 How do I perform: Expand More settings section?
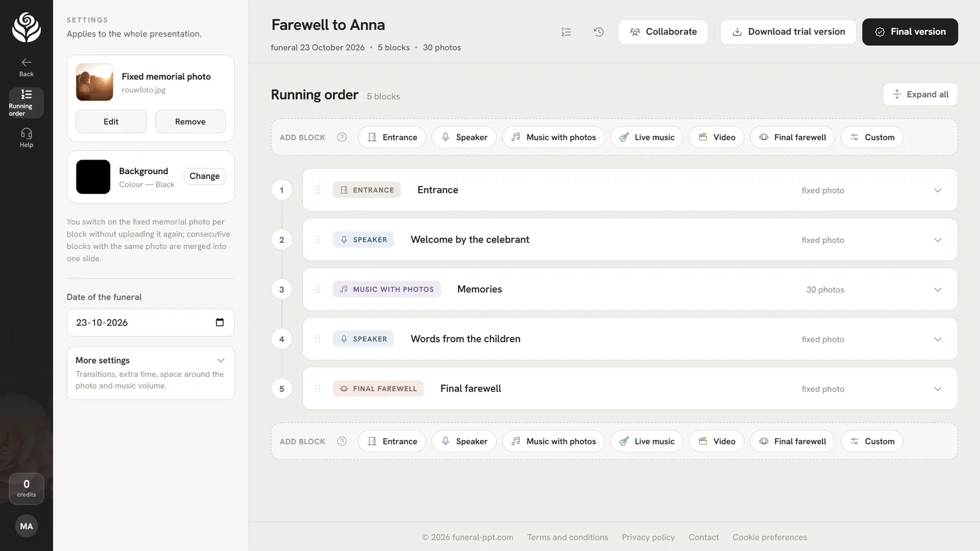151,373
